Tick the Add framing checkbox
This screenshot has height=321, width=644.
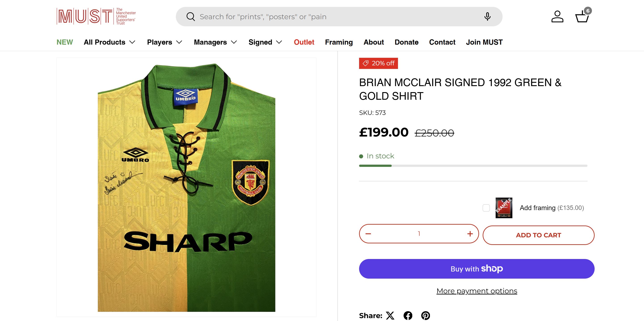click(x=486, y=208)
